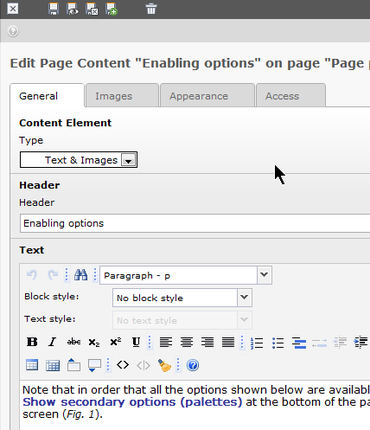370x430 pixels.
Task: Insert a numbered list
Action: tap(257, 343)
